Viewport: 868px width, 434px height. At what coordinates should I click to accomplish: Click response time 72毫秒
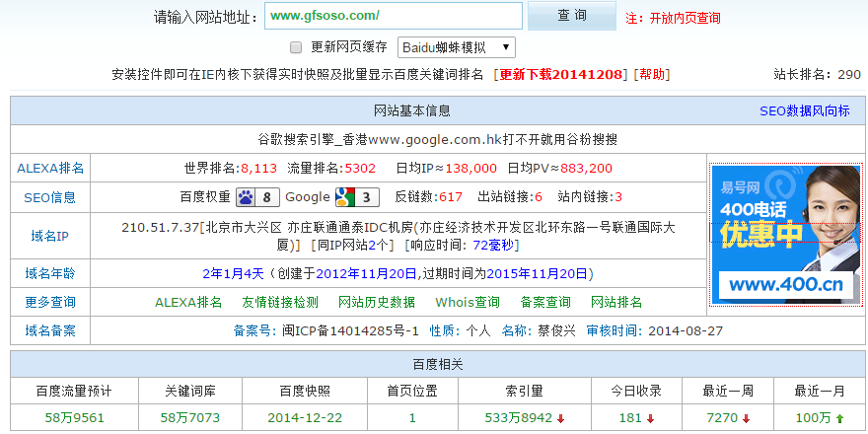coord(493,246)
